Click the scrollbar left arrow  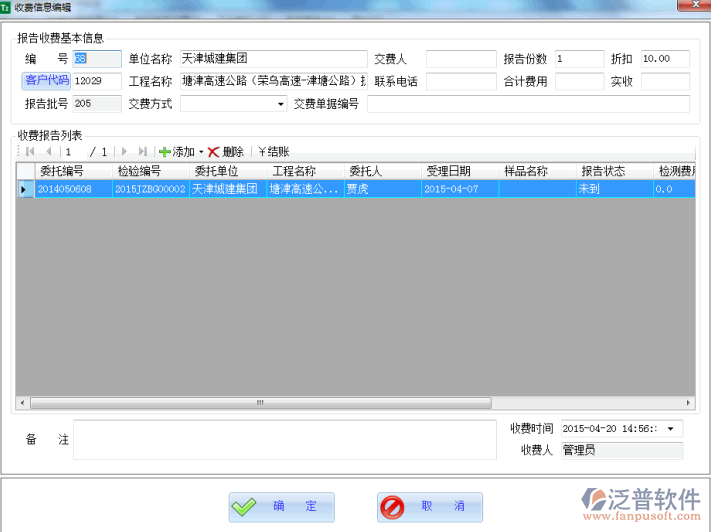[22, 403]
